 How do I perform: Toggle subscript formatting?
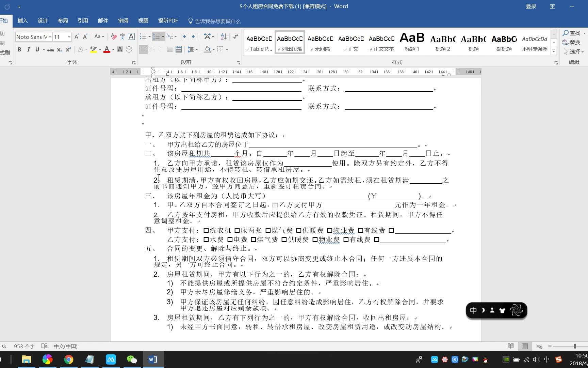(60, 49)
